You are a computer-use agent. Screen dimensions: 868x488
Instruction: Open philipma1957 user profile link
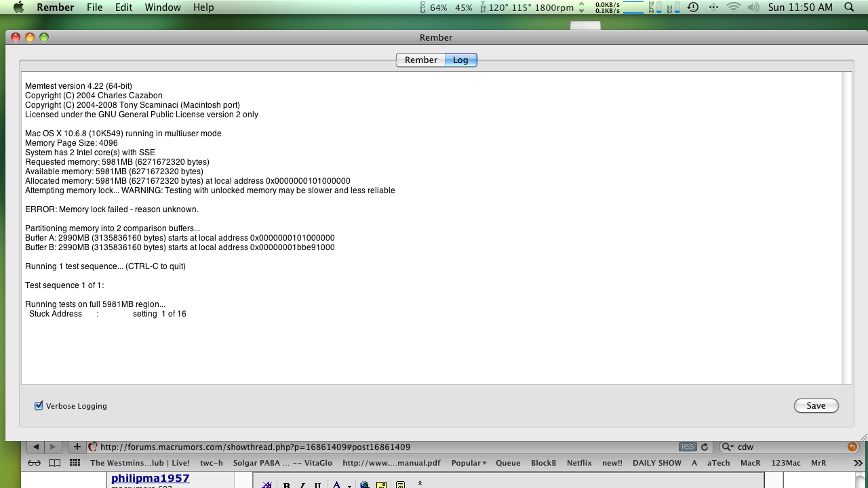point(150,479)
